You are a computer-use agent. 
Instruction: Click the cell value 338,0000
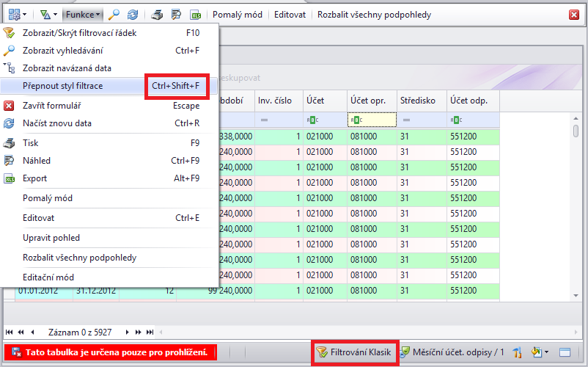(236, 137)
